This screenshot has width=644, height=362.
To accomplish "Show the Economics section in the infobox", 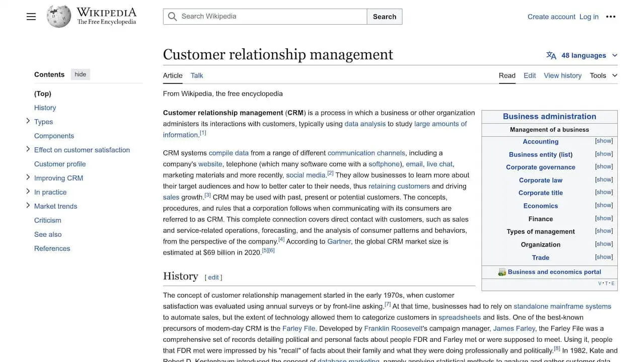I will pyautogui.click(x=603, y=205).
